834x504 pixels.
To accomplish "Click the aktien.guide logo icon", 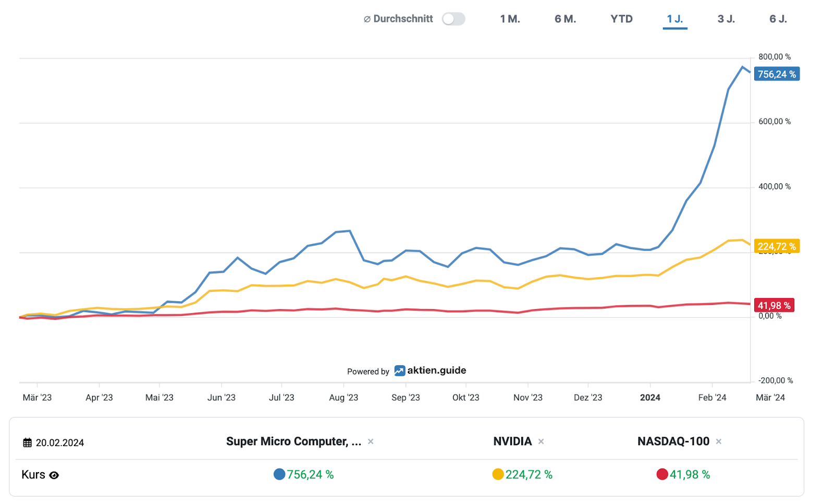I will click(400, 371).
